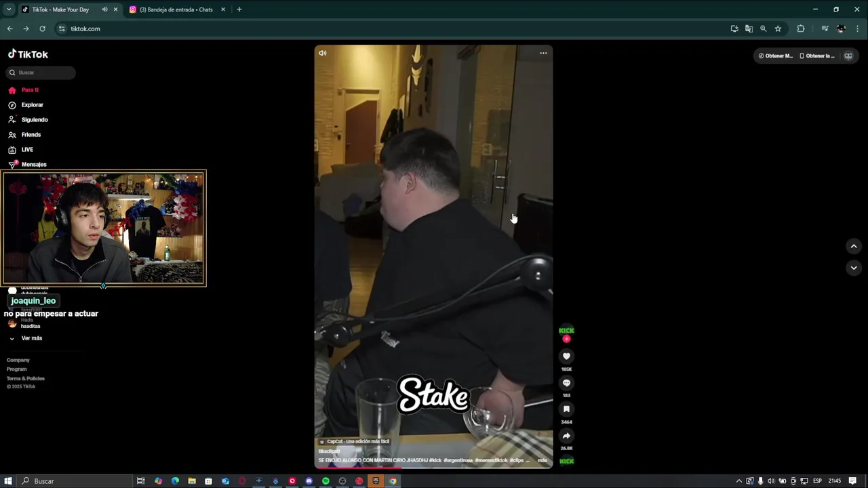
Task: Open the Explorar section
Action: [x=26, y=105]
